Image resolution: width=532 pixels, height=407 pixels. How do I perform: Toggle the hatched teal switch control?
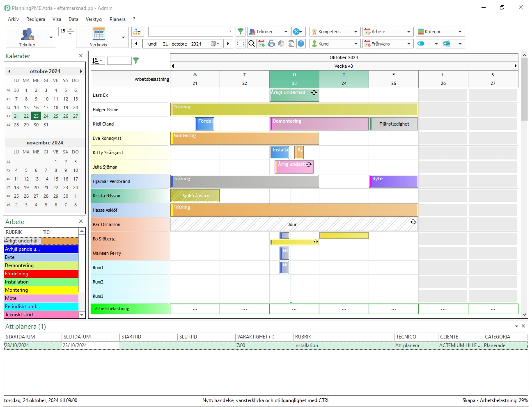(x=447, y=43)
